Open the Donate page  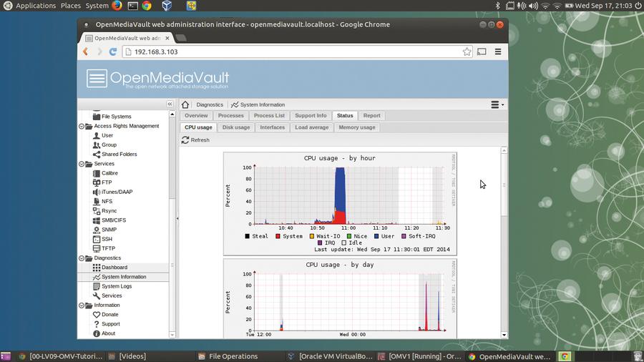[106, 315]
